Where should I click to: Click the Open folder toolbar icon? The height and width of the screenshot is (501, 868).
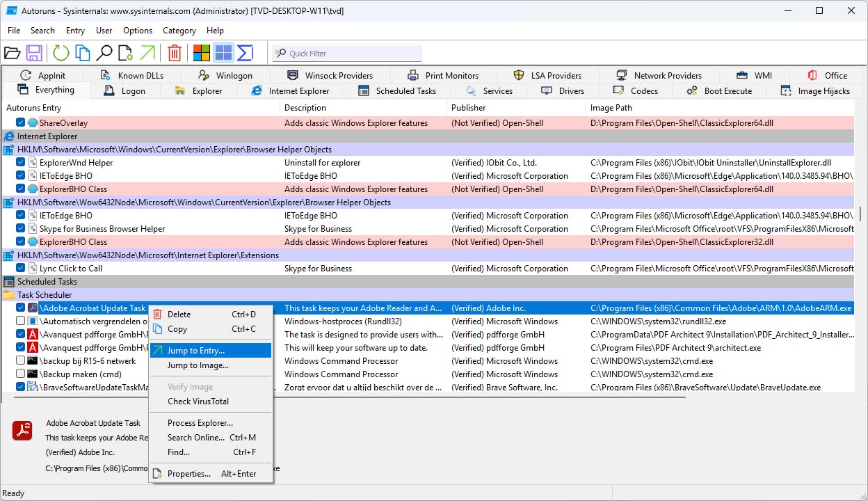click(x=12, y=53)
